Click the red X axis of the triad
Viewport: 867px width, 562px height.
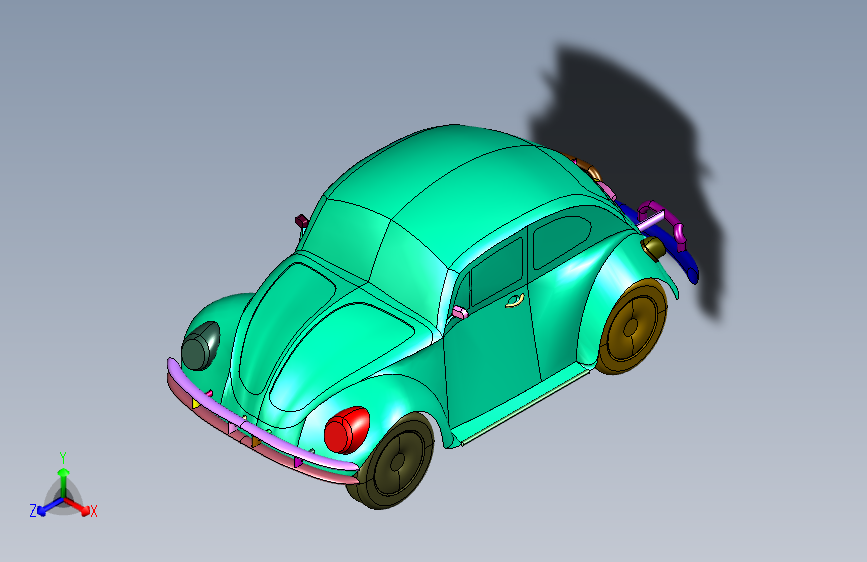point(79,506)
